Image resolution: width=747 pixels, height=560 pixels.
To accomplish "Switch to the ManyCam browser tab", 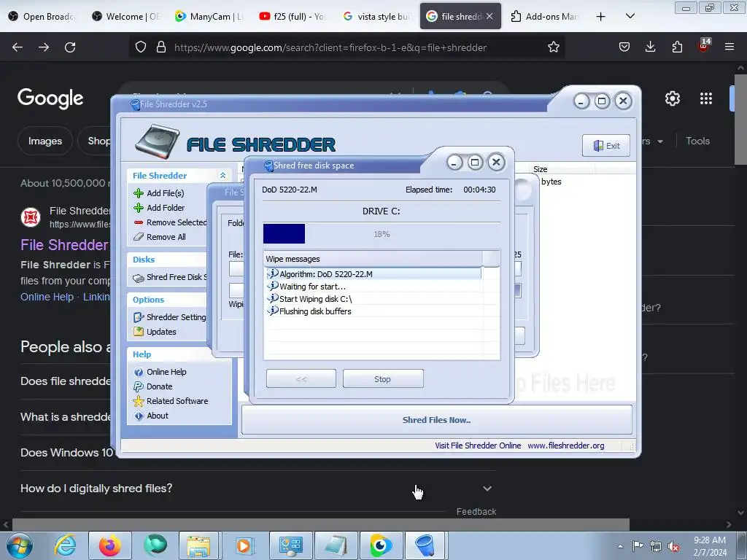I will [x=209, y=16].
